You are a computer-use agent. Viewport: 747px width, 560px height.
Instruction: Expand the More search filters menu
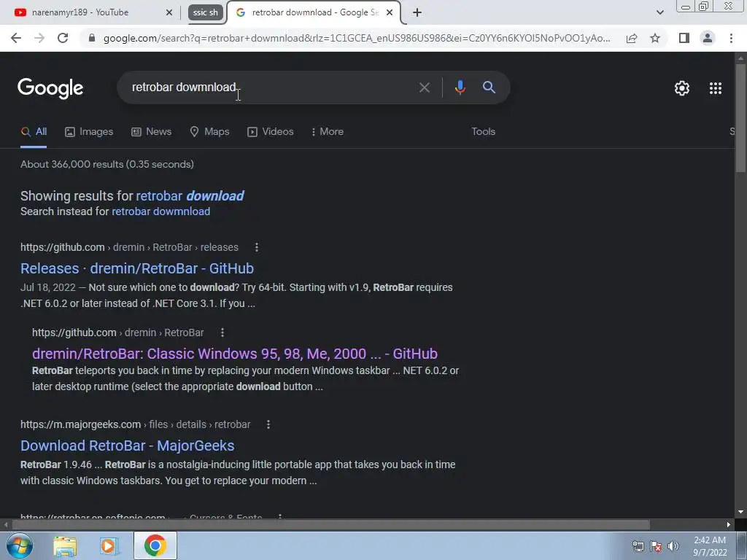point(328,132)
